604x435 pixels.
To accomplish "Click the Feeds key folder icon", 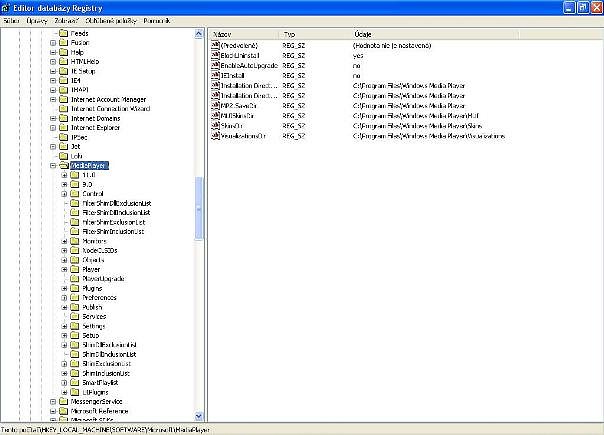I will click(63, 34).
